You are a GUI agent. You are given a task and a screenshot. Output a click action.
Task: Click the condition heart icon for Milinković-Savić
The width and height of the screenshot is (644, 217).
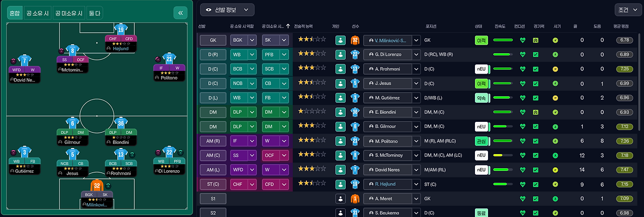point(523,40)
